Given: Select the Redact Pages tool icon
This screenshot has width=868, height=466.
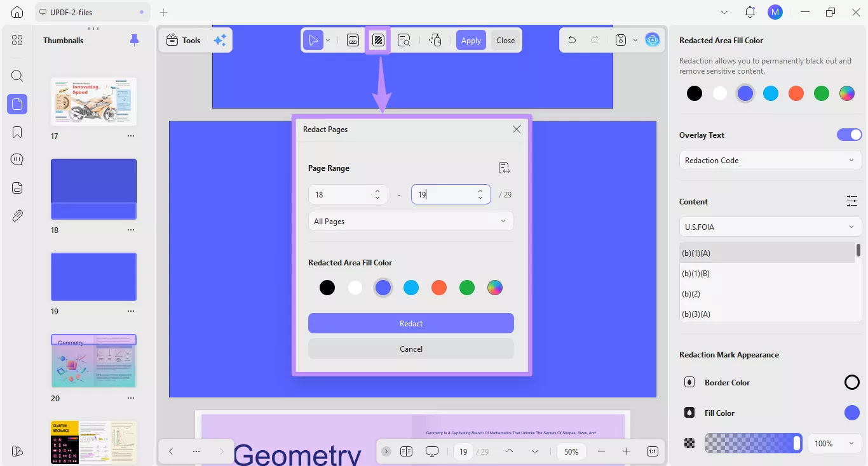Looking at the screenshot, I should click(x=378, y=40).
